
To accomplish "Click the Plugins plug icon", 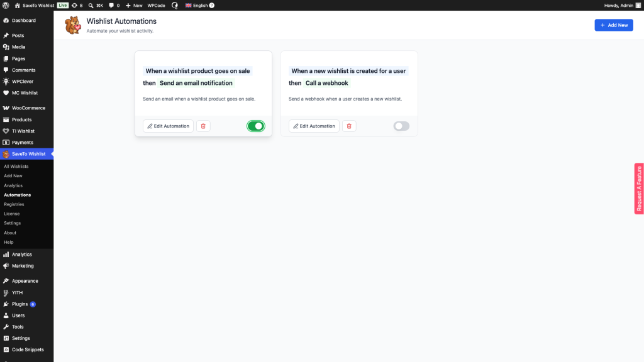I will coord(6,304).
